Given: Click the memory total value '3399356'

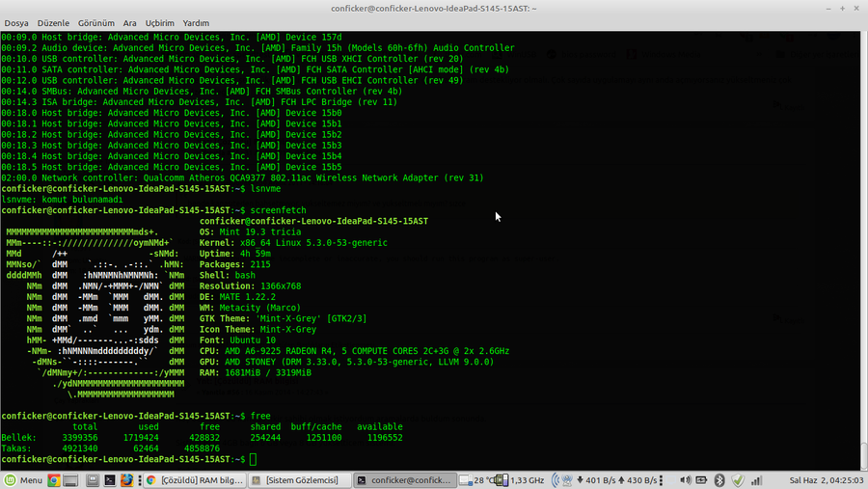Looking at the screenshot, I should coord(80,438).
